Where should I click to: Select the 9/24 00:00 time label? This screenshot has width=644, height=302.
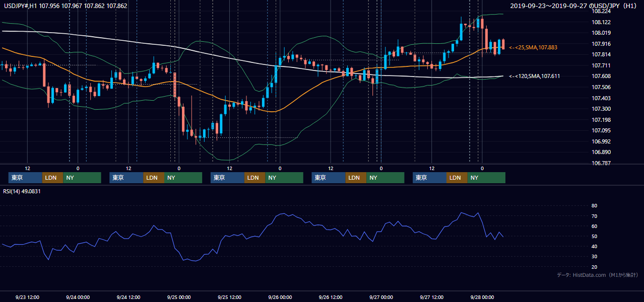[78, 297]
